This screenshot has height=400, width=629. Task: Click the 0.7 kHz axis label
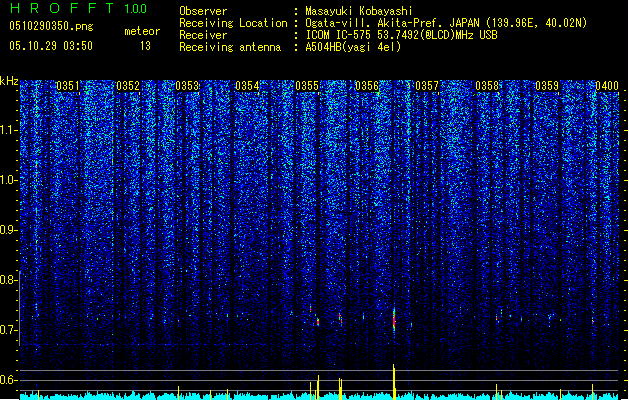tap(8, 330)
